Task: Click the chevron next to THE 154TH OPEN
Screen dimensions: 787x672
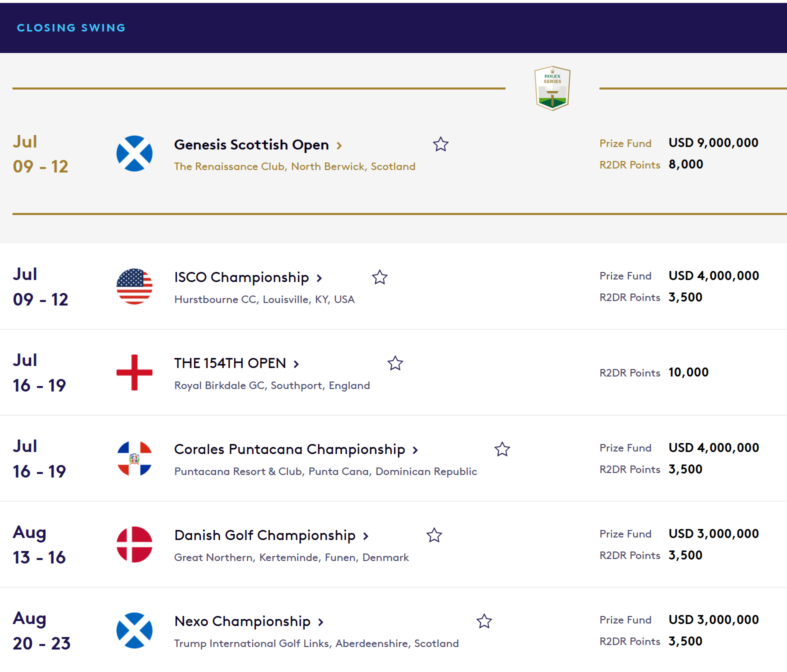Action: coord(296,364)
